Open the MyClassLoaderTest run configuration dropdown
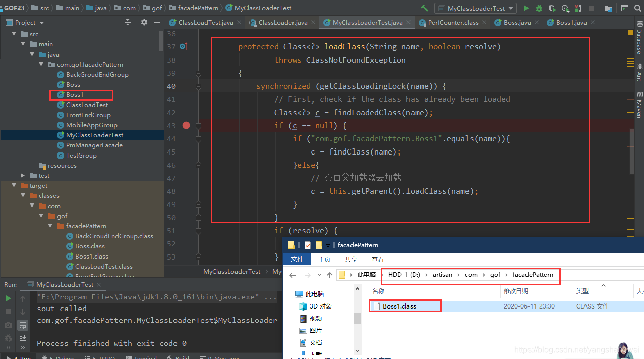 tap(476, 8)
